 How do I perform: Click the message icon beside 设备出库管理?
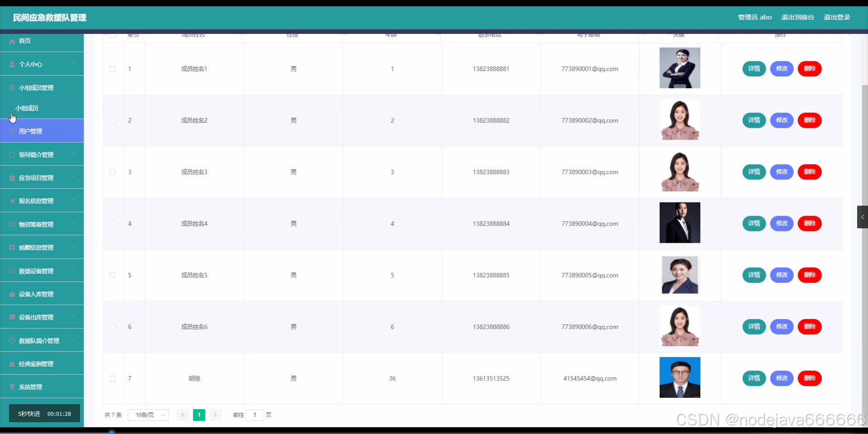coord(12,317)
